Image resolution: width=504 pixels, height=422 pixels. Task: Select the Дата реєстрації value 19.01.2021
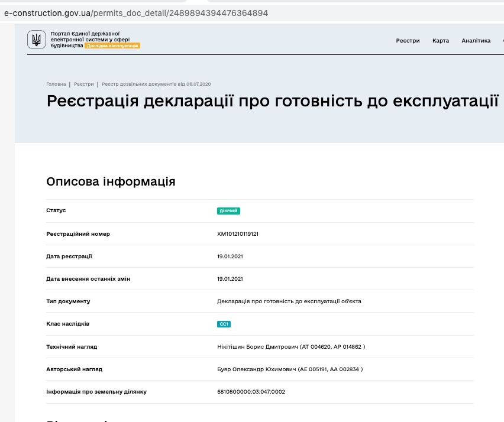(230, 257)
